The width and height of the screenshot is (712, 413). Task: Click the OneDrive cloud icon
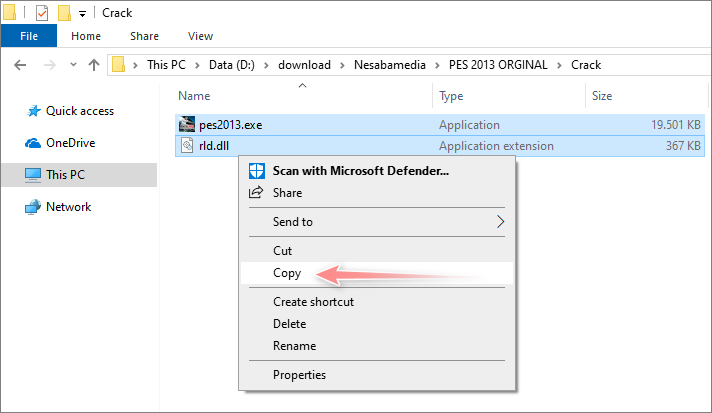pyautogui.click(x=33, y=143)
